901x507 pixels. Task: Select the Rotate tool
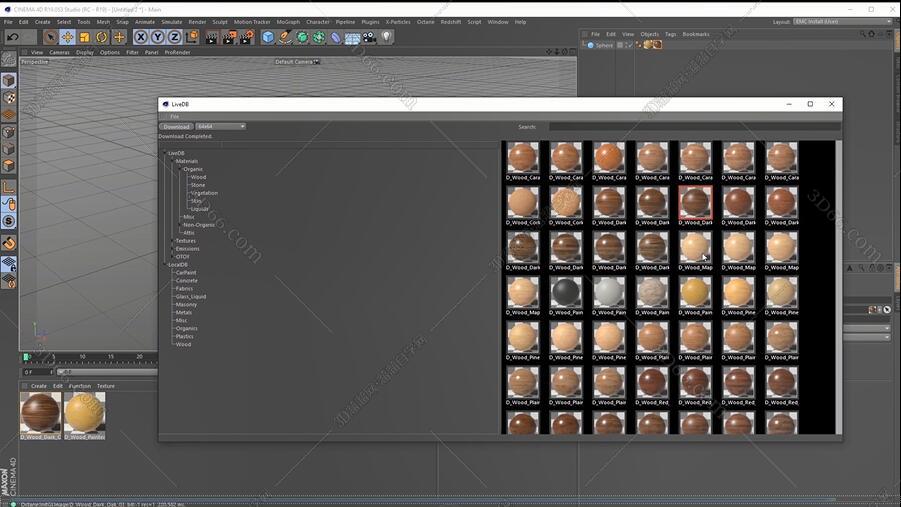point(101,37)
